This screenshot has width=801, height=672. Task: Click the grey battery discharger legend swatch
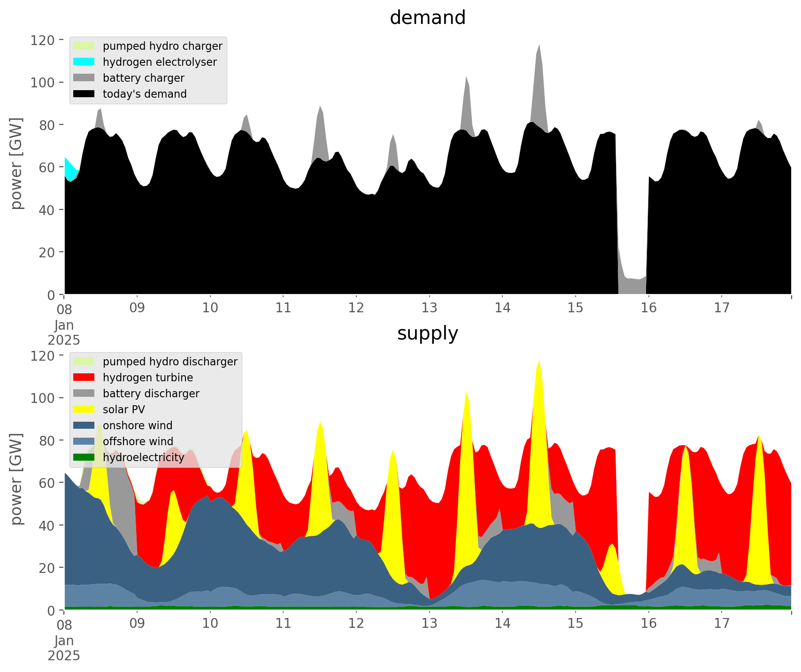pos(84,394)
